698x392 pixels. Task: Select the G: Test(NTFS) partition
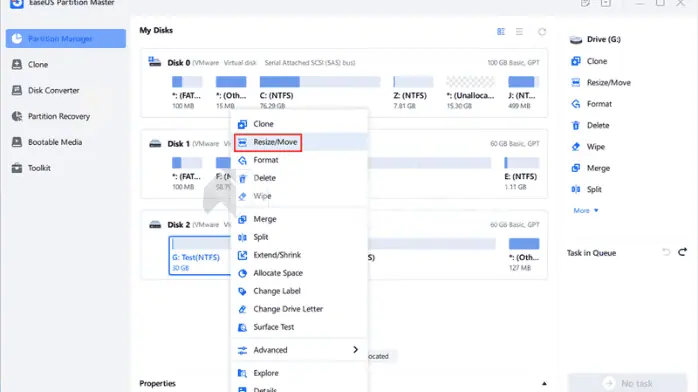[200, 255]
